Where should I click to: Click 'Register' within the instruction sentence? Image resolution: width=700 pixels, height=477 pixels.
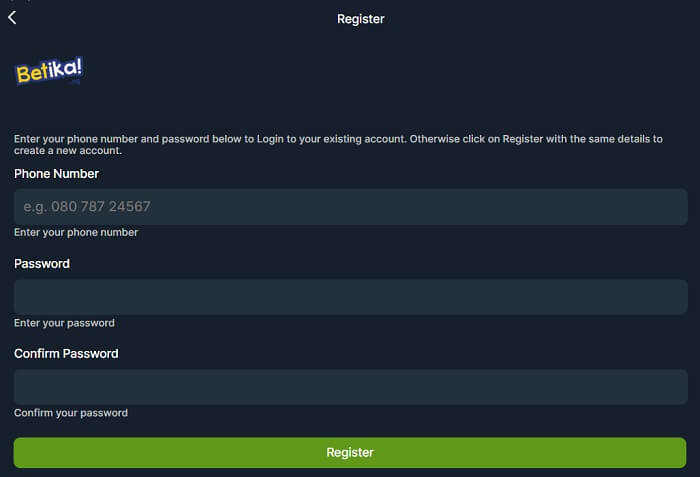click(x=523, y=139)
